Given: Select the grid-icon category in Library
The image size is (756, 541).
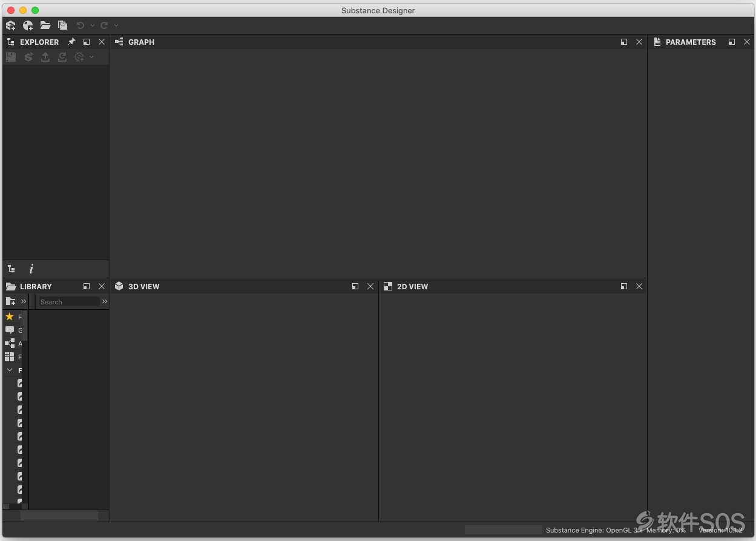Looking at the screenshot, I should coord(9,356).
